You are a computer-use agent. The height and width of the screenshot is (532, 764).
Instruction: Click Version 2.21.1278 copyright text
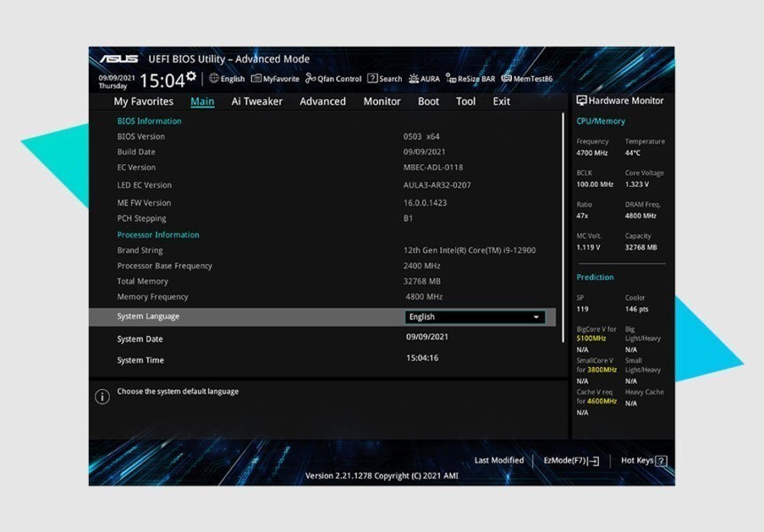(x=382, y=475)
